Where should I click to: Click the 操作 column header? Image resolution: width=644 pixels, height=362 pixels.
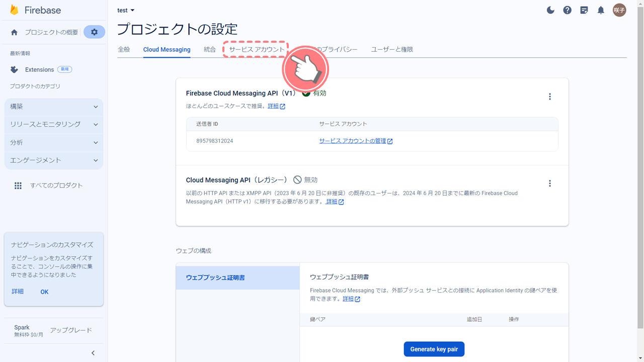click(x=514, y=319)
